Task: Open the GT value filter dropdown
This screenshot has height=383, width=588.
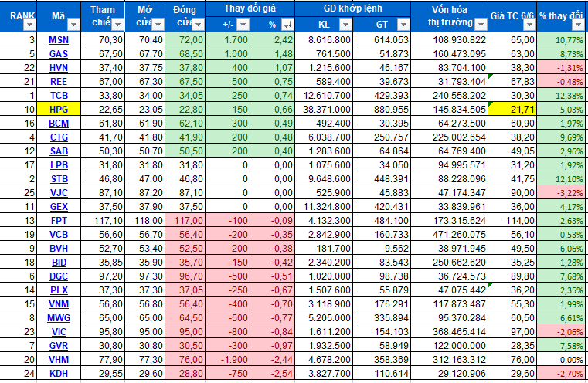Action: click(x=403, y=25)
